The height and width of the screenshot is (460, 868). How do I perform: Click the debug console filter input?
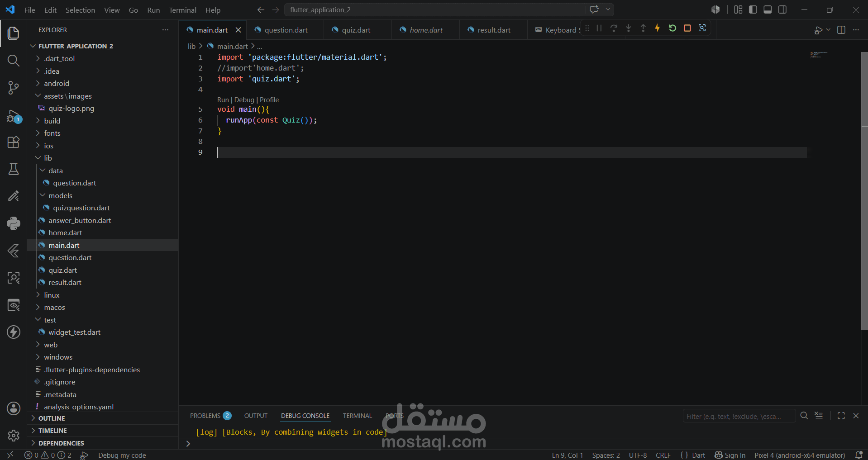(x=739, y=416)
